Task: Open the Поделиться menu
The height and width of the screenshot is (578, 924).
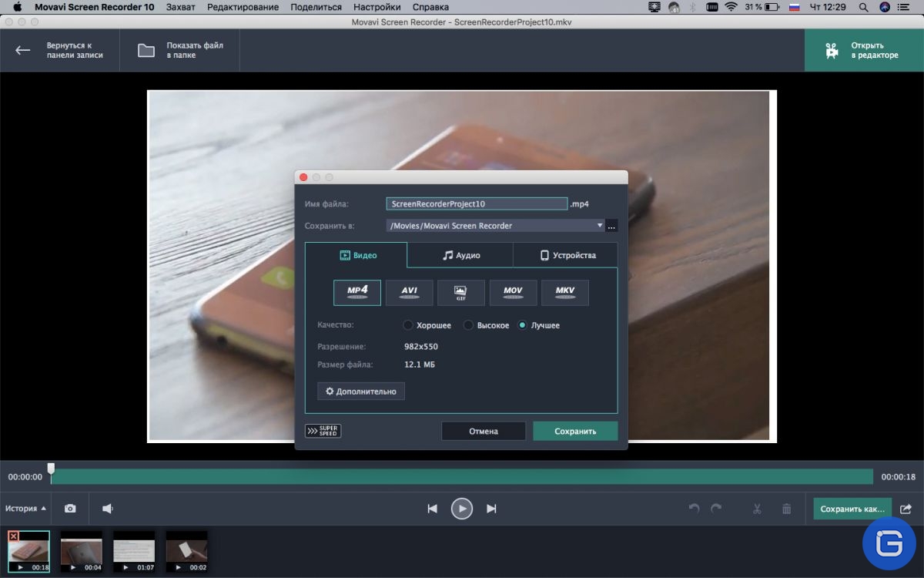Action: [316, 7]
